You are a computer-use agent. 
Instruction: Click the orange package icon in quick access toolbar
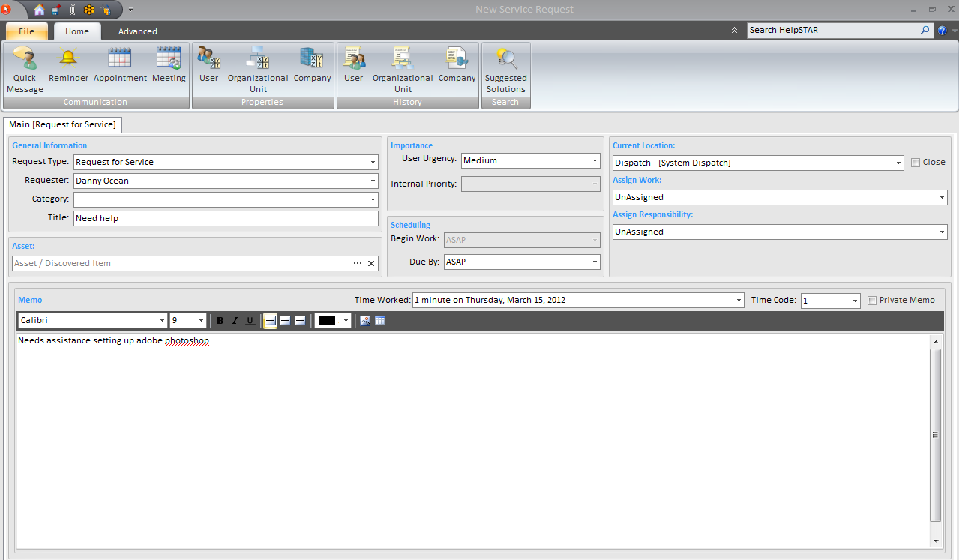[x=106, y=10]
